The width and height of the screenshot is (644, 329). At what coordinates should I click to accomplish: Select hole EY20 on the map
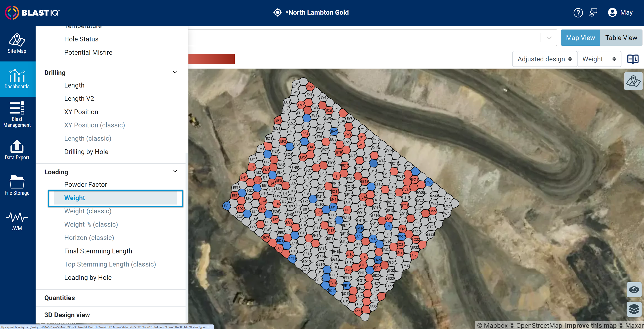428,182
